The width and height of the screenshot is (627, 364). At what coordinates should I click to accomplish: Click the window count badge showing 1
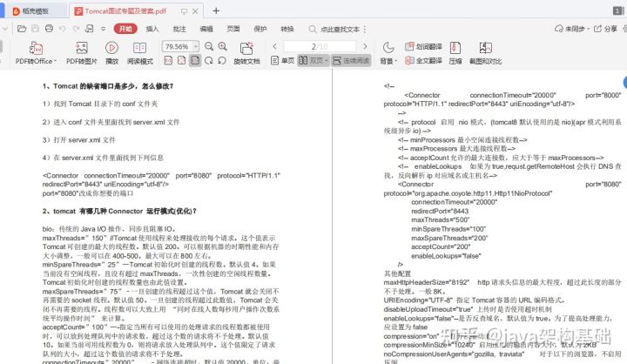pyautogui.click(x=617, y=10)
